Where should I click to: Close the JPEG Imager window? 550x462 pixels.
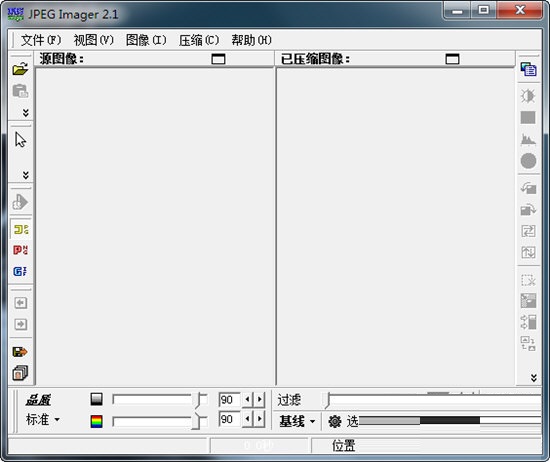520,10
